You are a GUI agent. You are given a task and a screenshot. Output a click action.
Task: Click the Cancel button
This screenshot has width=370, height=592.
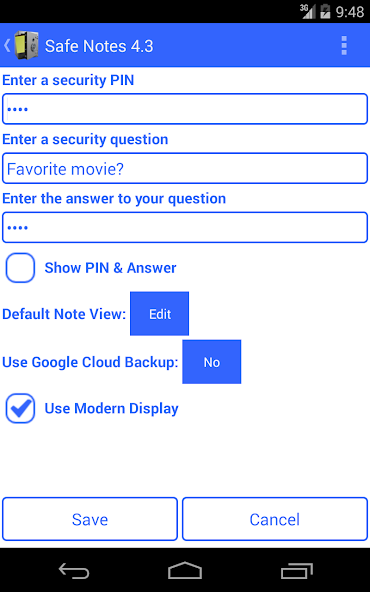pos(275,519)
